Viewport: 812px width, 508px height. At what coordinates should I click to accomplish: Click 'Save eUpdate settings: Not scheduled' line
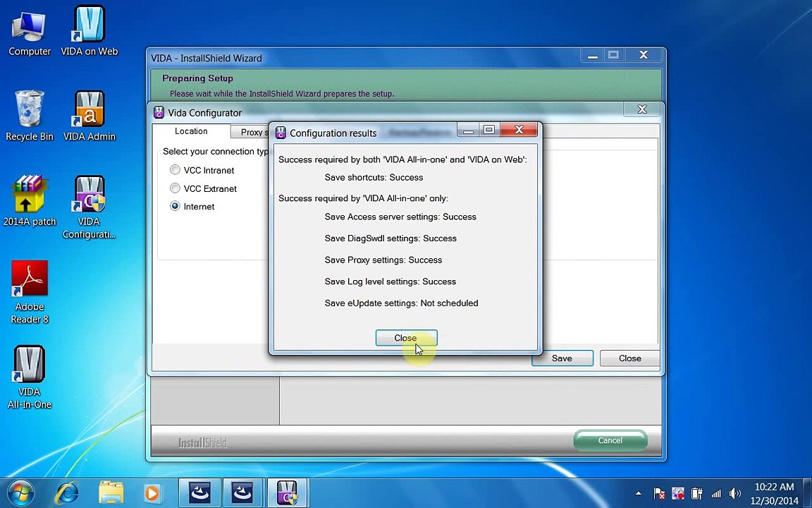click(x=401, y=303)
